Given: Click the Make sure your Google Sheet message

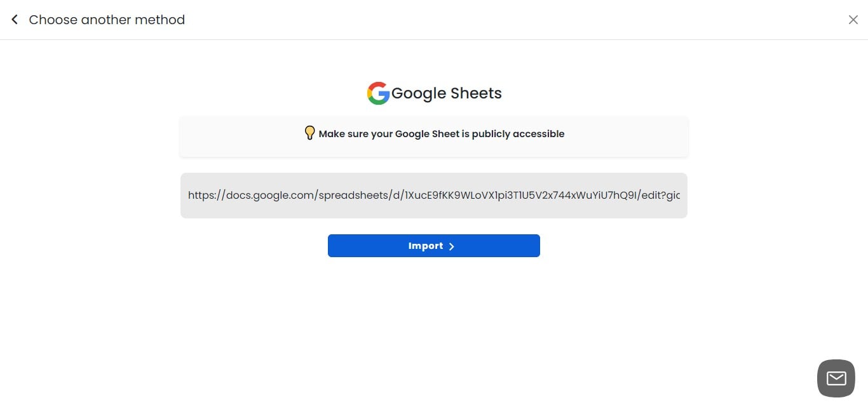Looking at the screenshot, I should pos(442,133).
